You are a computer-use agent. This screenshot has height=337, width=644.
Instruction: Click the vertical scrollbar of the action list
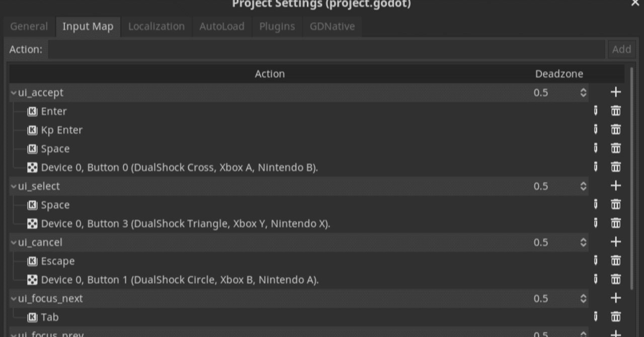(x=631, y=176)
